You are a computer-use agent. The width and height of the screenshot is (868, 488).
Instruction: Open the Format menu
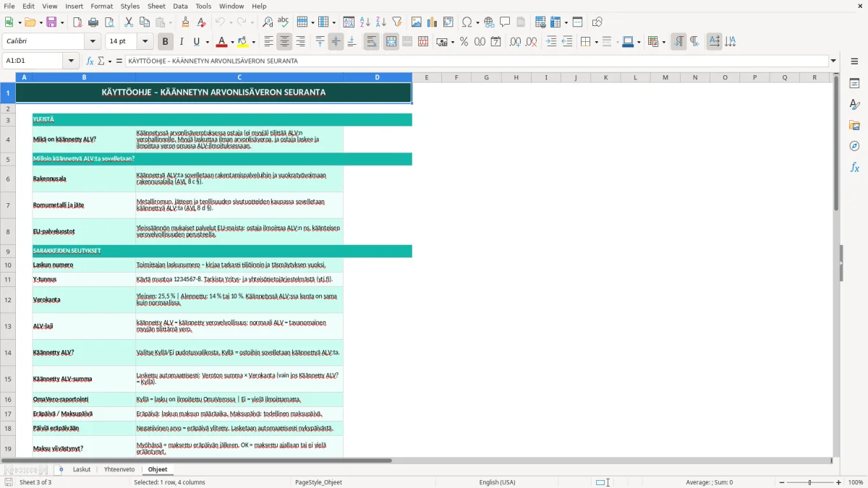(x=101, y=6)
